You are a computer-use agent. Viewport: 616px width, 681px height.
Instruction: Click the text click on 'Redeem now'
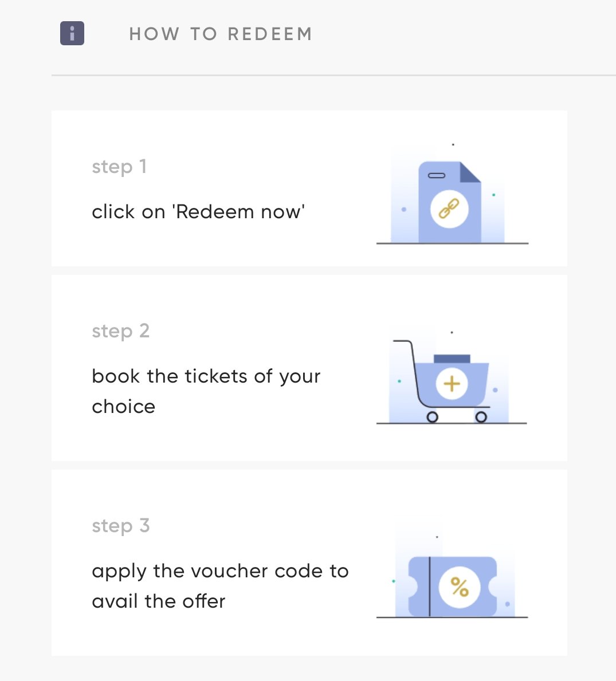coord(198,212)
